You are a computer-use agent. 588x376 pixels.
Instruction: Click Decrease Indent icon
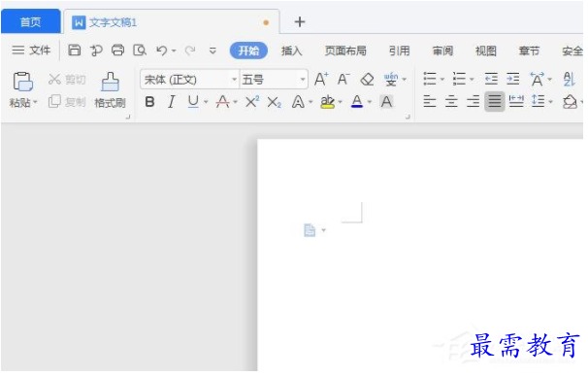coord(491,80)
